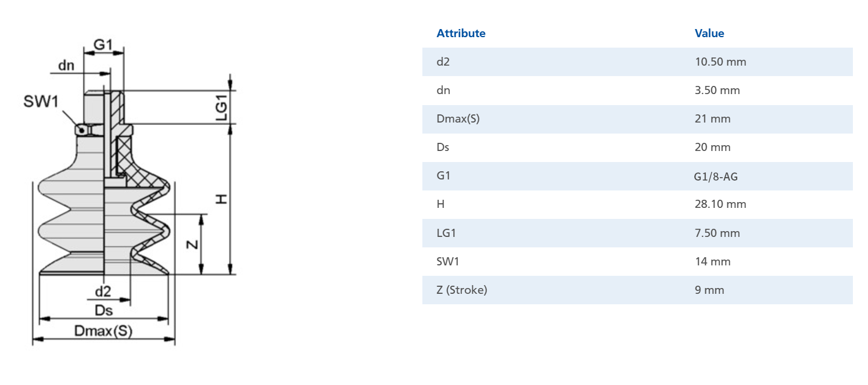Viewport: 868px width, 385px height.
Task: Select the Z (Stroke) attribute label
Action: tap(462, 290)
